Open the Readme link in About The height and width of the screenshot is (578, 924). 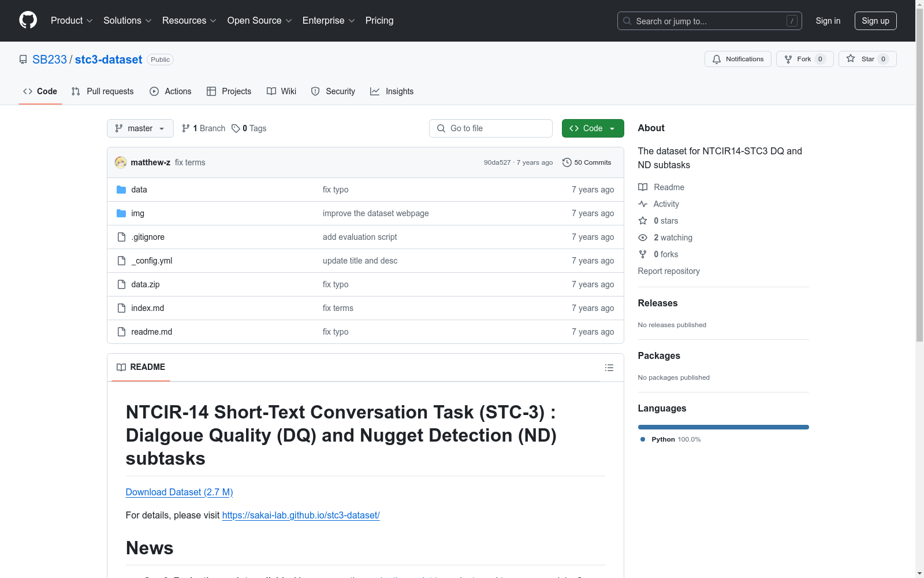click(661, 187)
